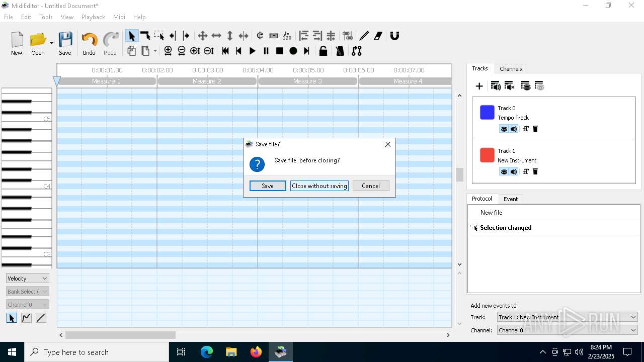Screen dimensions: 644x362
Task: Open the File menu
Action: 9,17
